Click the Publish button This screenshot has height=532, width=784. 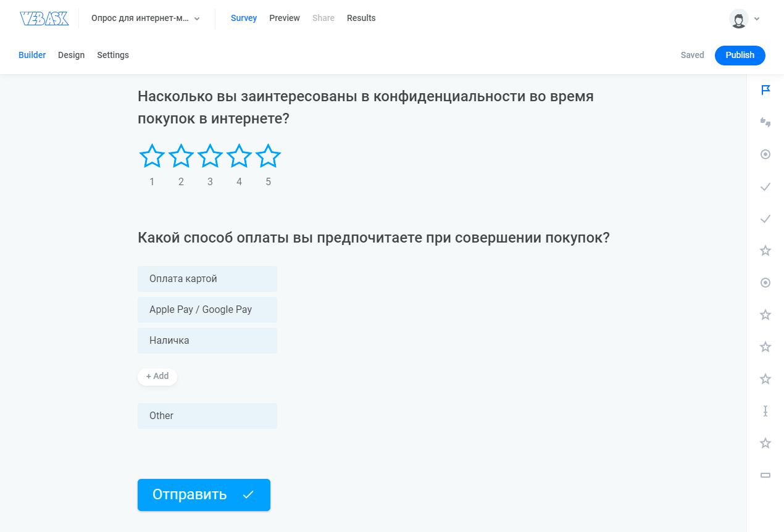point(740,55)
